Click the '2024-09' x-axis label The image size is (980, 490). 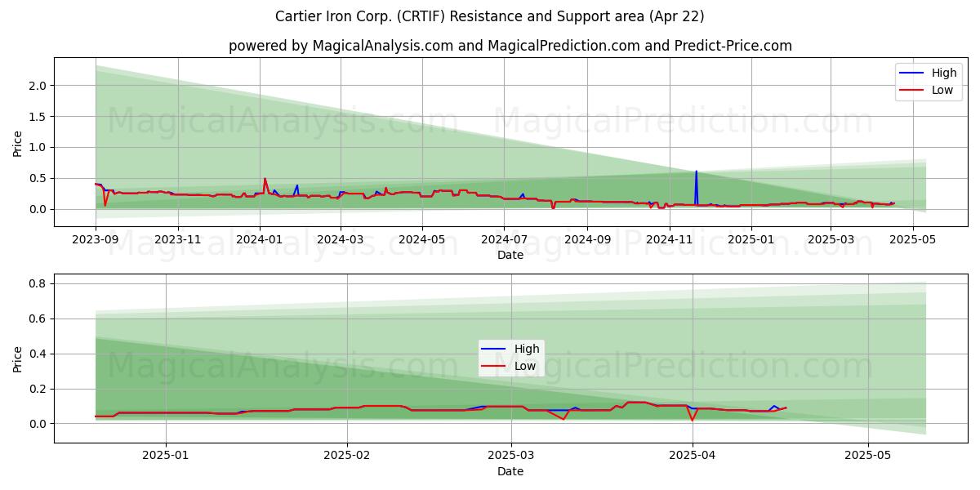(587, 240)
